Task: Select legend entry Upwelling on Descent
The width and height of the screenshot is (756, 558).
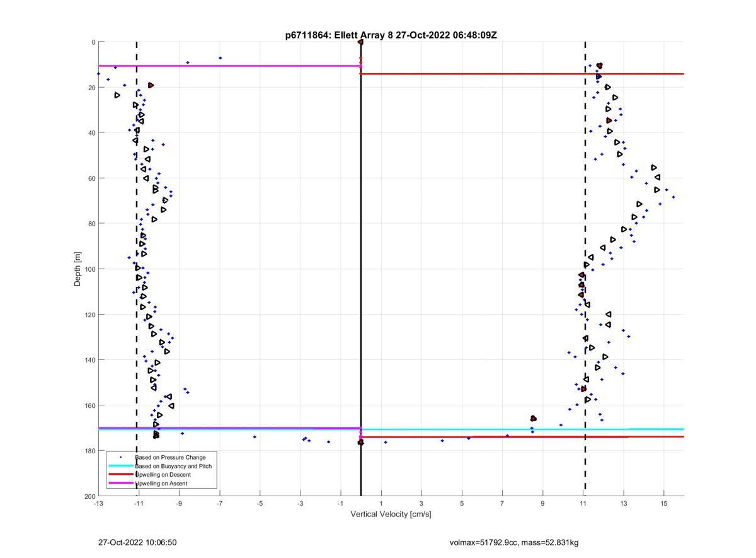Action: 163,475
